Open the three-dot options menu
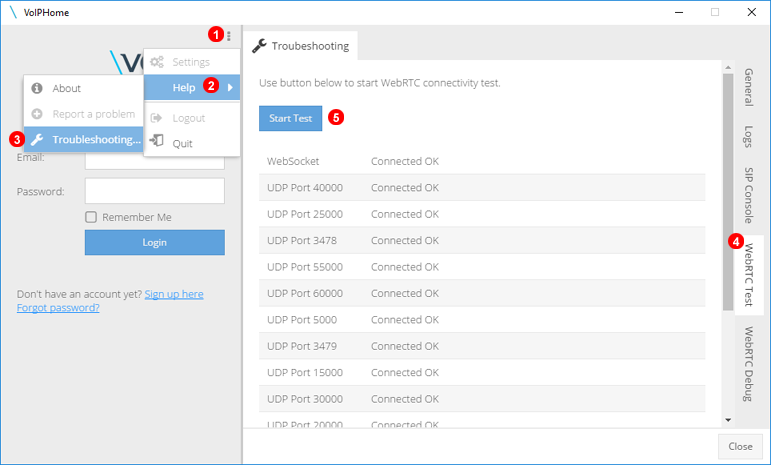The image size is (771, 465). pyautogui.click(x=229, y=36)
